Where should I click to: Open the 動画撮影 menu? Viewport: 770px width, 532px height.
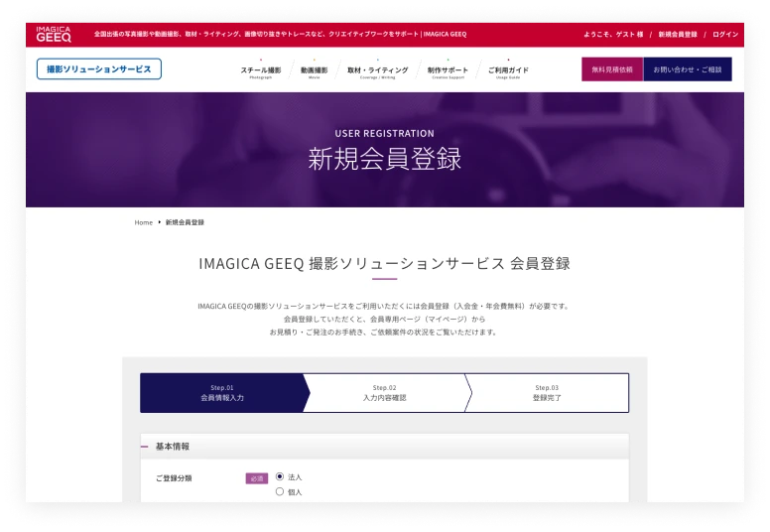click(x=315, y=71)
